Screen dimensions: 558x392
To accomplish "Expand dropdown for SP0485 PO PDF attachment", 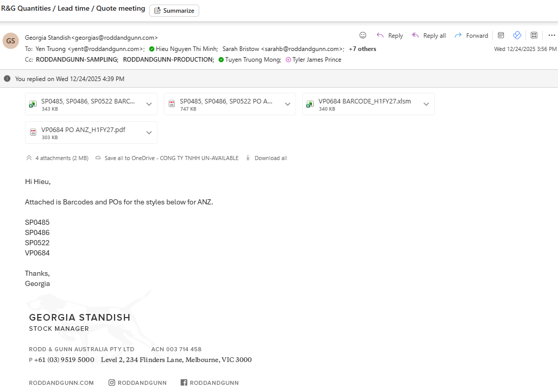I will point(287,104).
